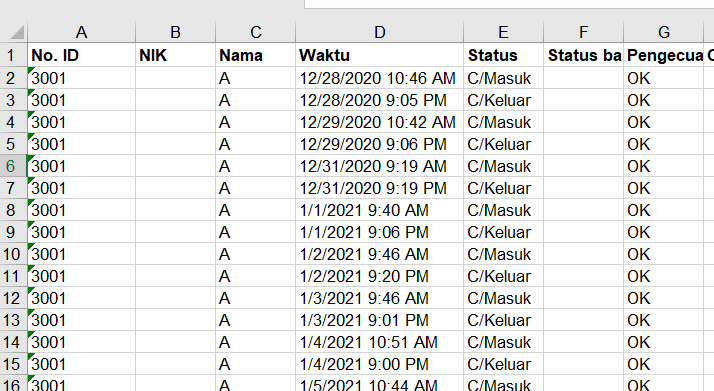Select column A header
714x391 pixels.
pyautogui.click(x=82, y=32)
